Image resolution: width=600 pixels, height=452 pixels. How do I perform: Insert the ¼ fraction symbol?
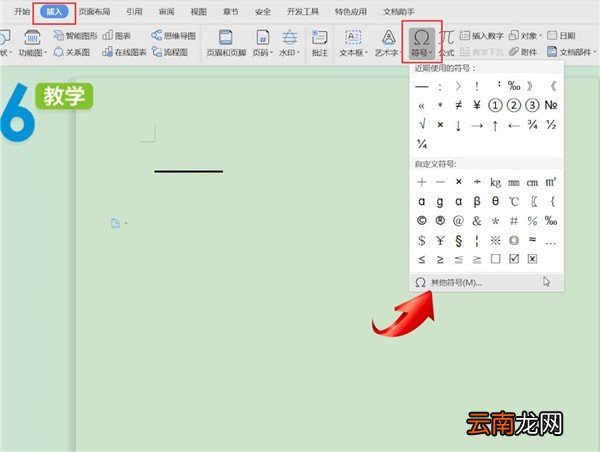coord(422,144)
